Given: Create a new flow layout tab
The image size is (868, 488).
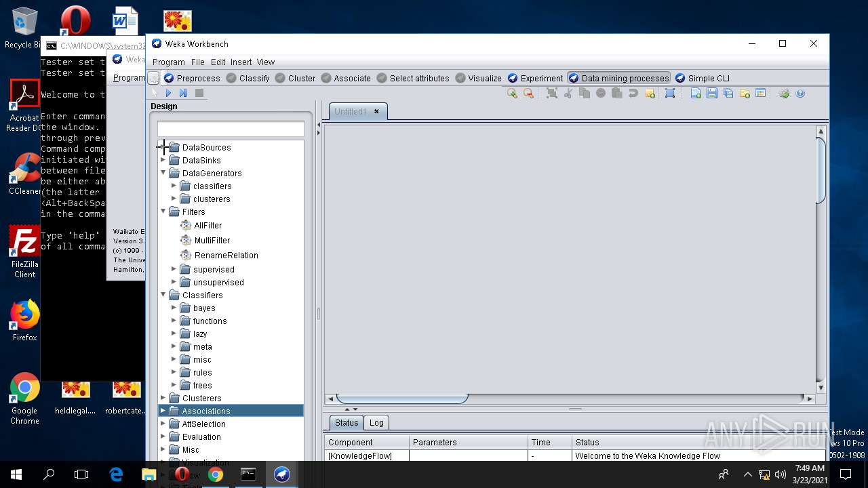Looking at the screenshot, I should 696,94.
